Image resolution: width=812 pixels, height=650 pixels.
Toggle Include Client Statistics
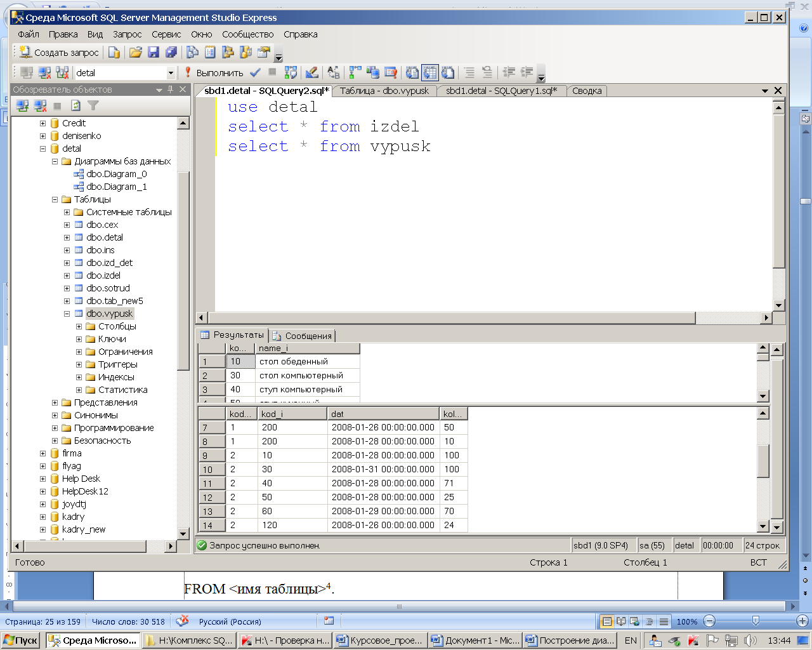pos(373,72)
